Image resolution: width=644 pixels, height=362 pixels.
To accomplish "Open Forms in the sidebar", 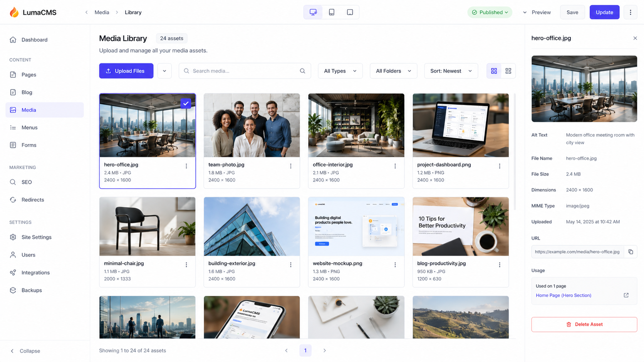I will [45, 145].
